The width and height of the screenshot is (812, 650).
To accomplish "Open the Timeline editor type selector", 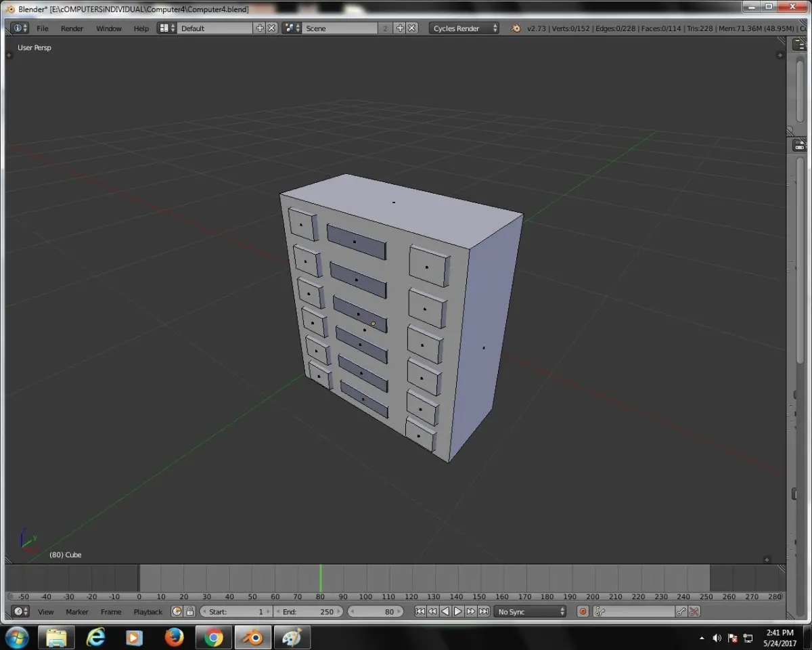I will pyautogui.click(x=21, y=611).
